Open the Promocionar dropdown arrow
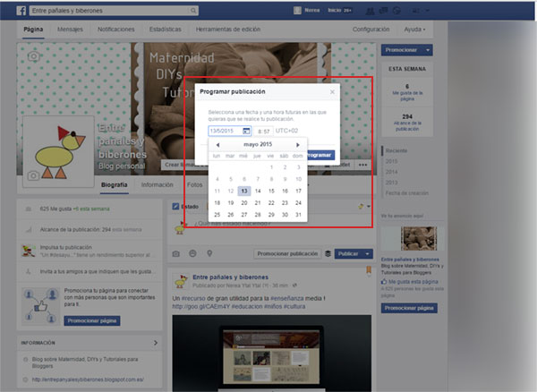This screenshot has height=392, width=537. tap(428, 50)
